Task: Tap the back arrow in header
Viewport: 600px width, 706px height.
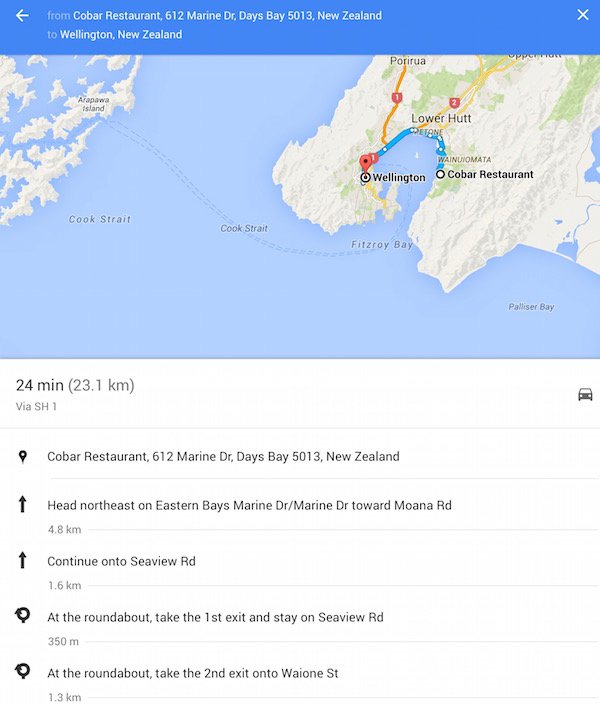Action: [22, 16]
